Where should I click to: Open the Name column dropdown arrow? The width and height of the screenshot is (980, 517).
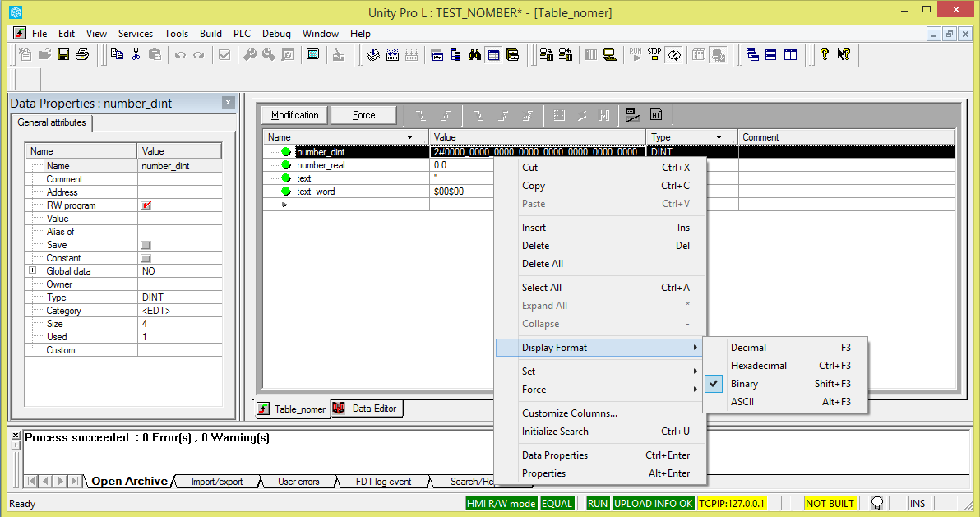410,137
